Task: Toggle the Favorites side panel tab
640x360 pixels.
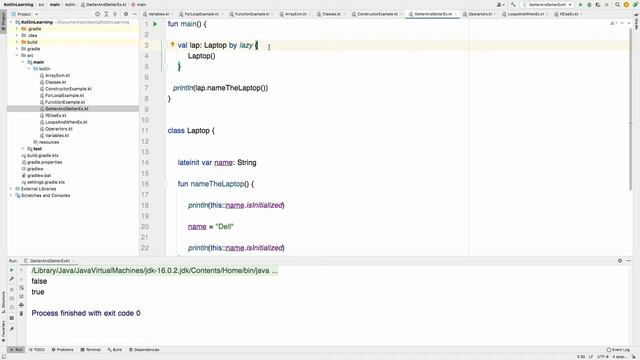Action: [3, 331]
